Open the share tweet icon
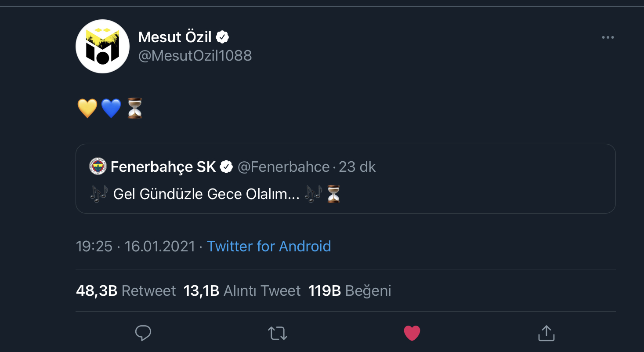The height and width of the screenshot is (352, 644). click(546, 333)
